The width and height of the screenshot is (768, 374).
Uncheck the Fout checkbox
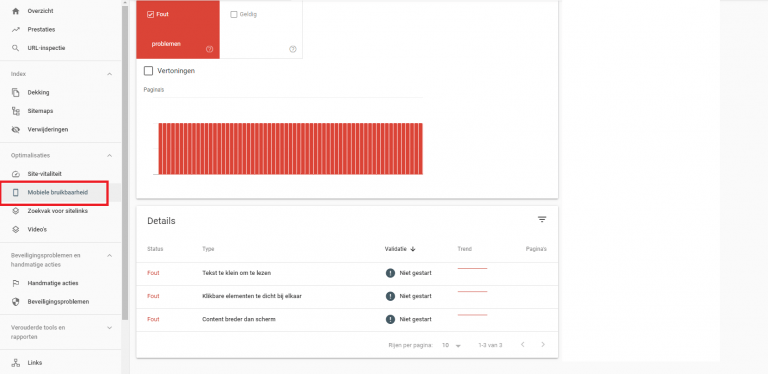(x=150, y=15)
